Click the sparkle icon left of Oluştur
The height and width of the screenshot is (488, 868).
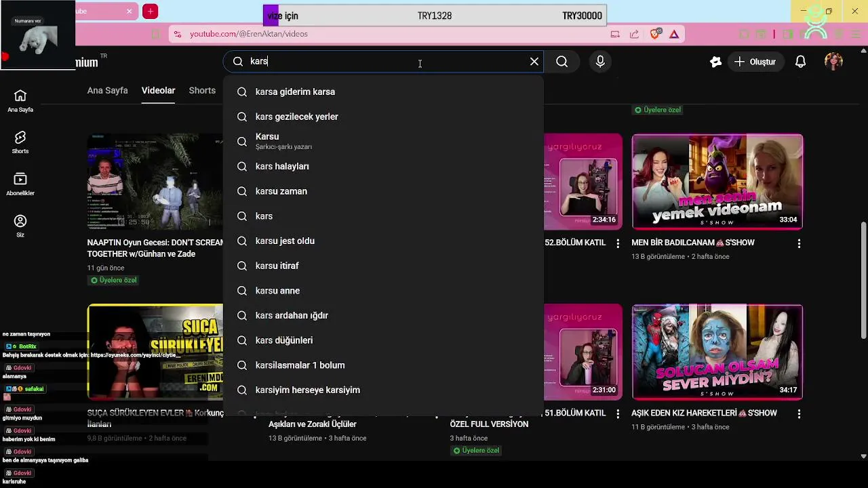(715, 62)
